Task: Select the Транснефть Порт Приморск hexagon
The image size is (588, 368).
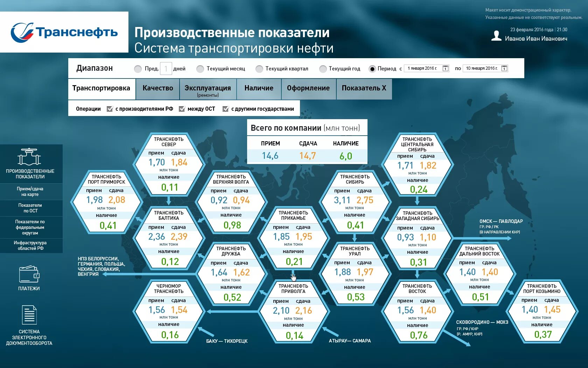Action: 106,202
